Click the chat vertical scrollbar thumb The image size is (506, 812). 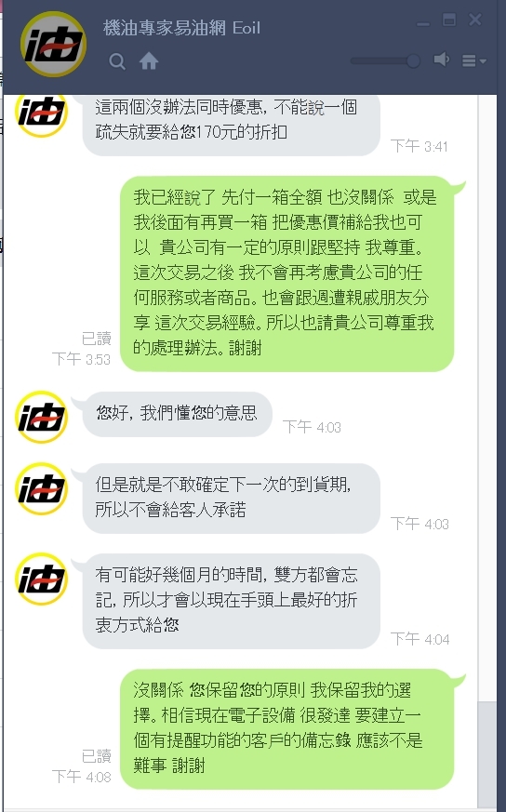point(486,753)
